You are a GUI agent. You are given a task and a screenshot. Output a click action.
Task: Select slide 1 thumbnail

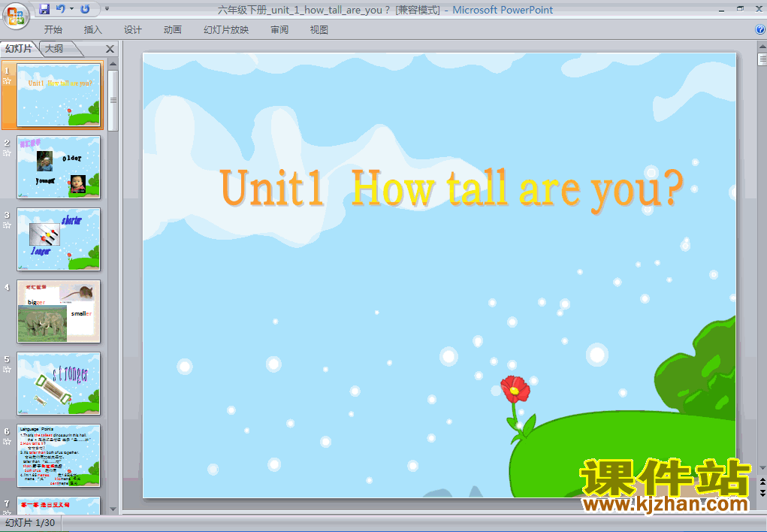tap(58, 95)
